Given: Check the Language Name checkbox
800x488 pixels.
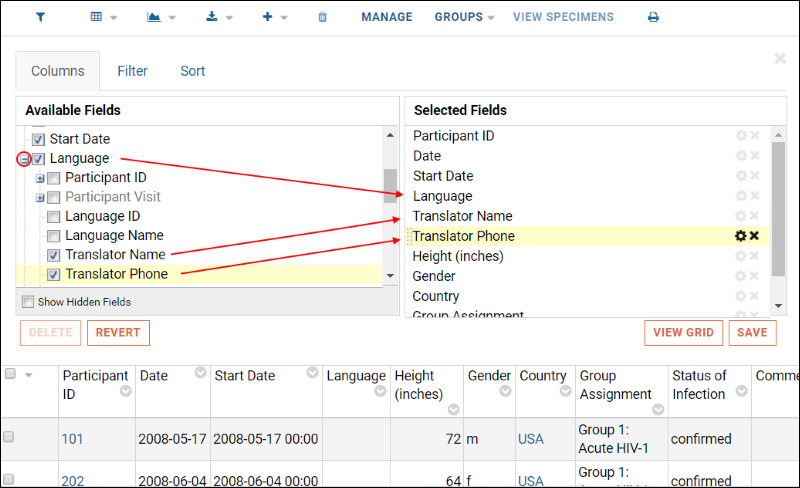Looking at the screenshot, I should (x=54, y=236).
